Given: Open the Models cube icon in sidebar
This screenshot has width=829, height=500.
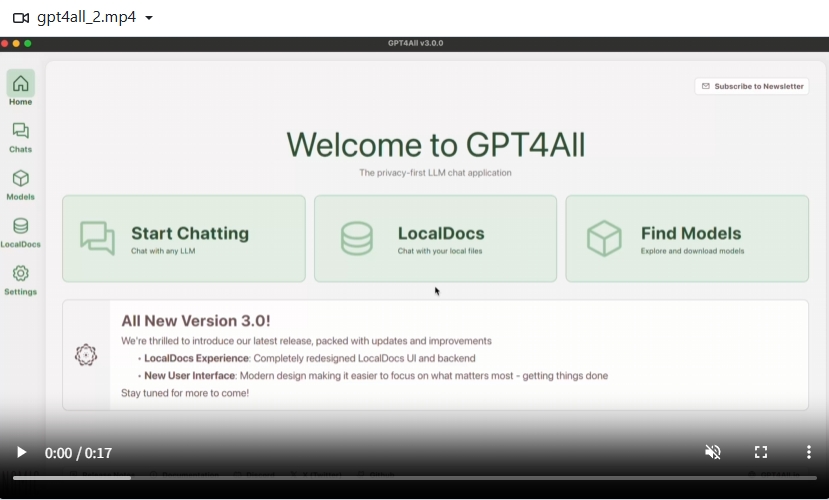Looking at the screenshot, I should (x=21, y=178).
